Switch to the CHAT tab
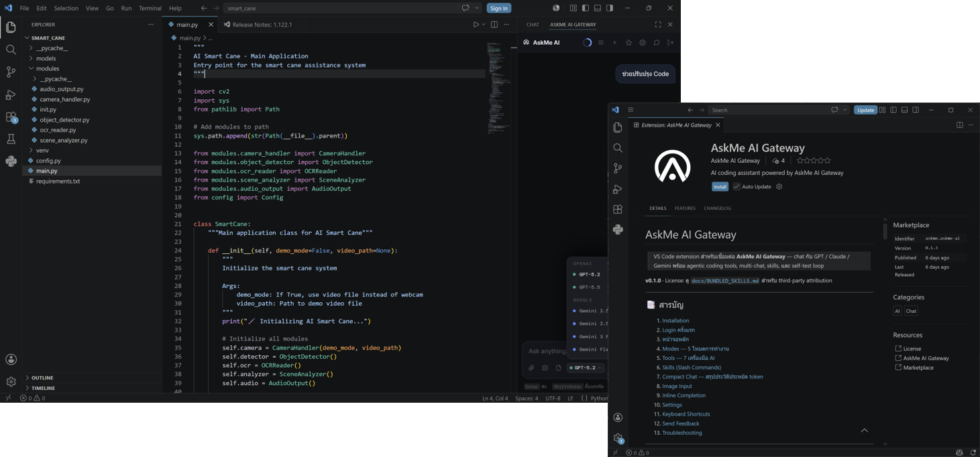This screenshot has width=980, height=457. pos(533,25)
